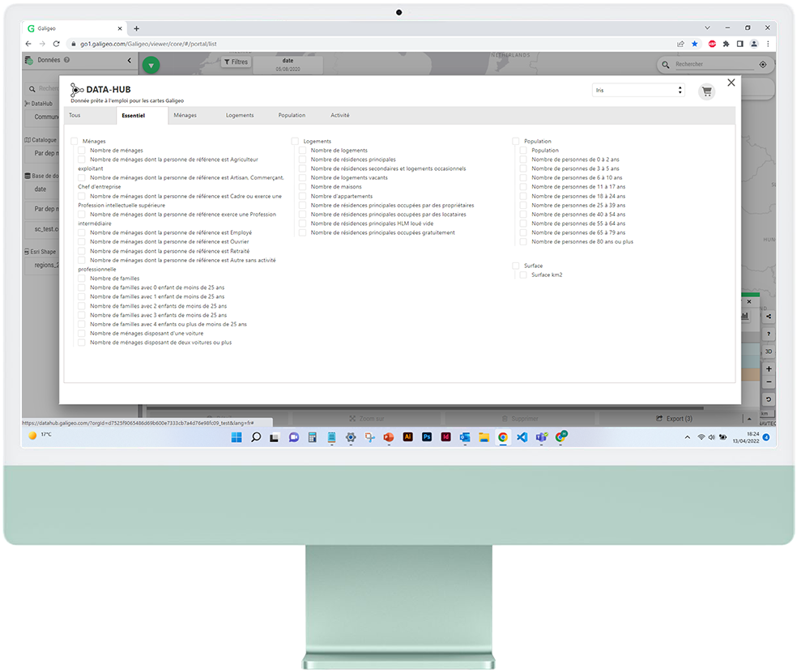Click the Windows Start button
This screenshot has height=672, width=797.
[x=237, y=436]
